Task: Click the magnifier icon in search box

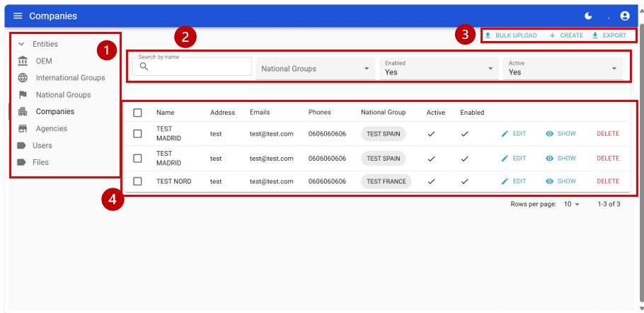Action: [144, 67]
